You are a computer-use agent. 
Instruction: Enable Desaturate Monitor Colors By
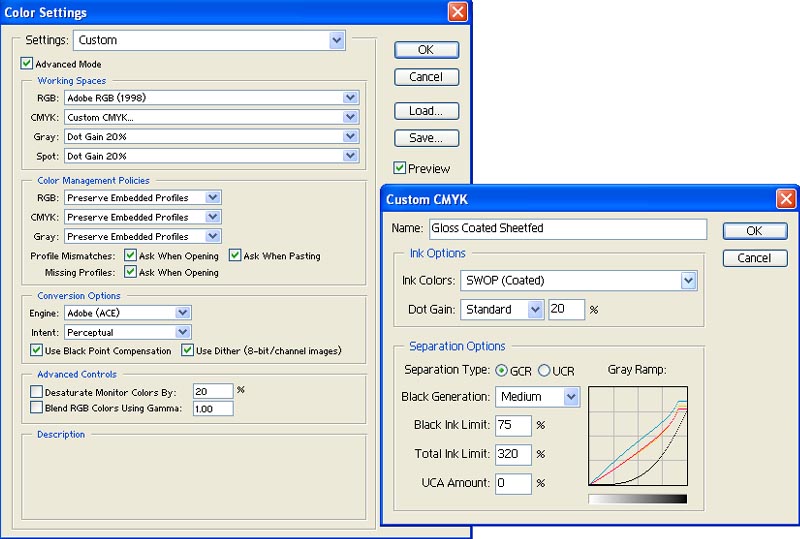click(37, 392)
